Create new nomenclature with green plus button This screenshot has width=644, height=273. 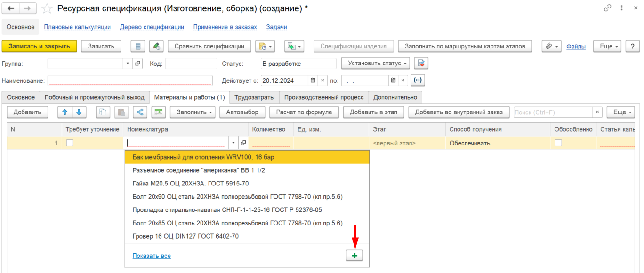(355, 255)
